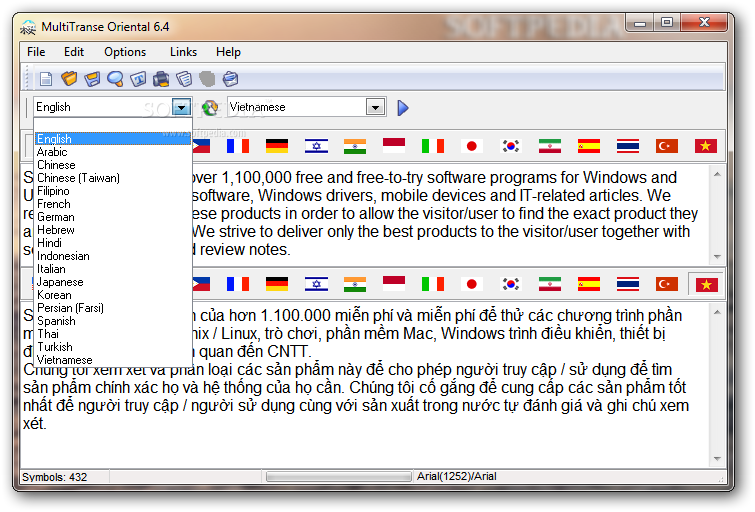Set target language with the Korean flag

511,284
